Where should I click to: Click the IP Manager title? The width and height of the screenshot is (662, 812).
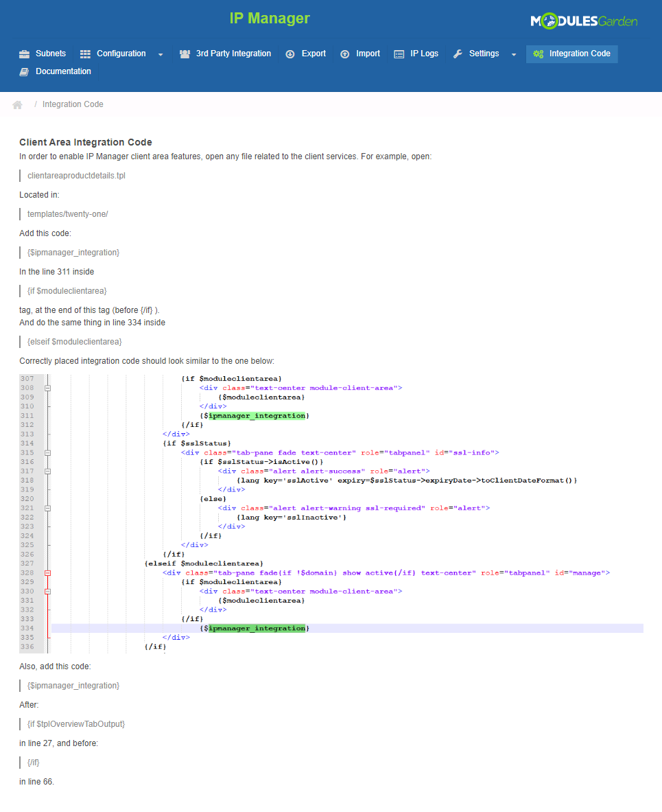pos(270,18)
